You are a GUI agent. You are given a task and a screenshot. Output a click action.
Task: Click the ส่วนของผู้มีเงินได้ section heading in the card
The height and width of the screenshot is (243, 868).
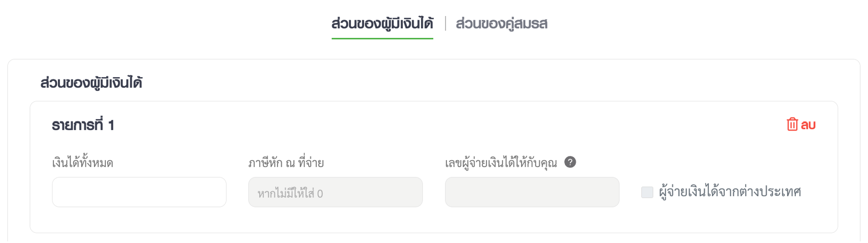click(x=91, y=83)
